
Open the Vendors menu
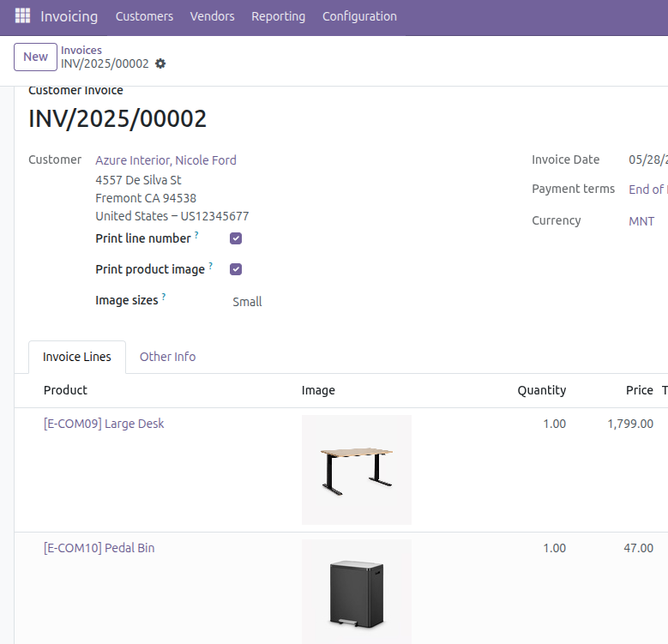pos(212,16)
